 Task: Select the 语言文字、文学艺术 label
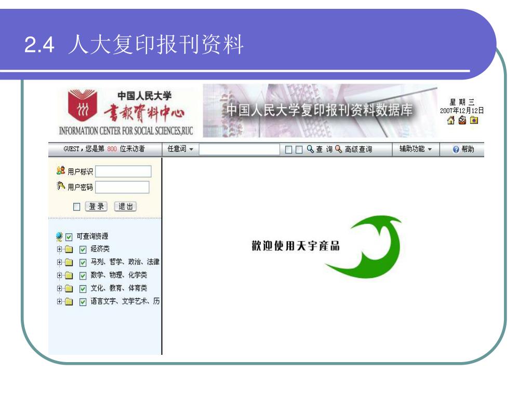coord(125,301)
